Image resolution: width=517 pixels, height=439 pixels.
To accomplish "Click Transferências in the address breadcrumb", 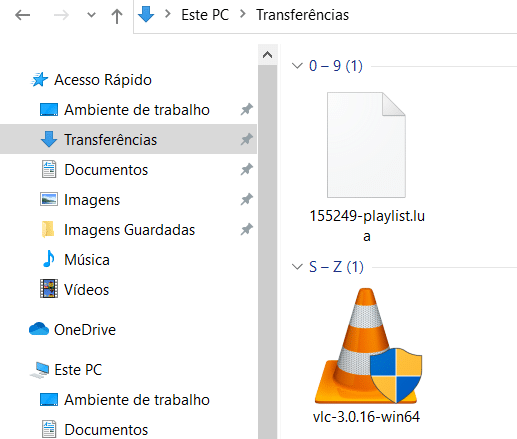I will click(x=302, y=15).
